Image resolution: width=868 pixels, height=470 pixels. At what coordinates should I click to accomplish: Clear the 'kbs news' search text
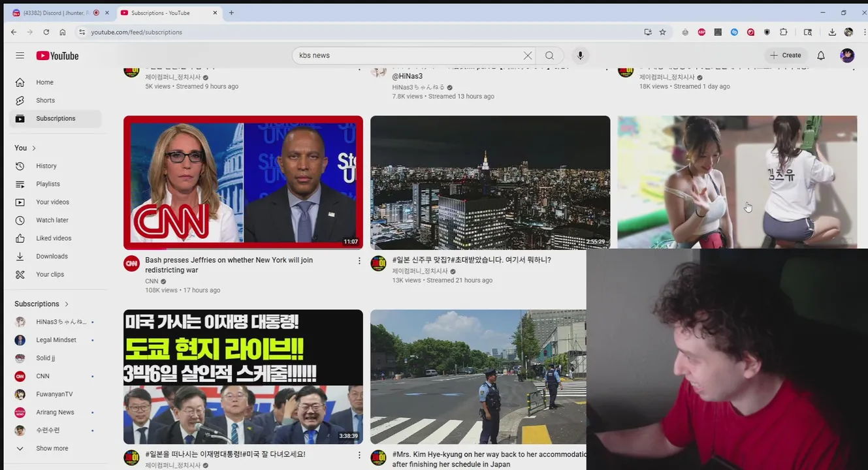(x=528, y=55)
